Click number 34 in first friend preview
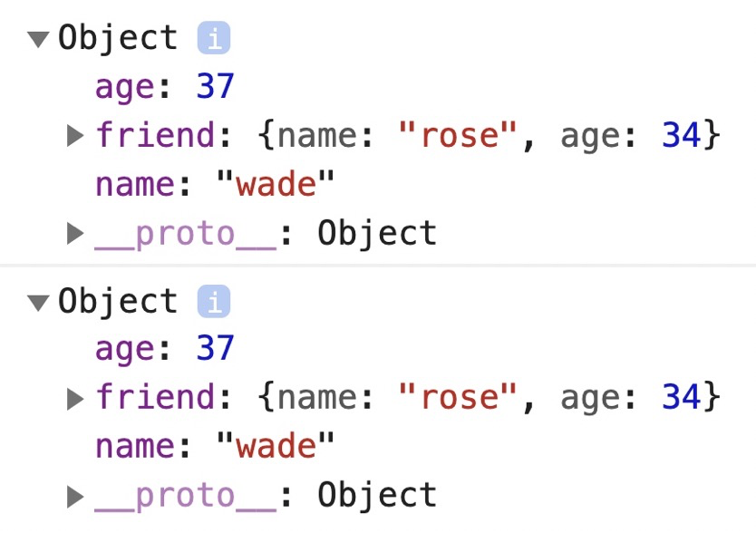756x533 pixels. [x=682, y=134]
